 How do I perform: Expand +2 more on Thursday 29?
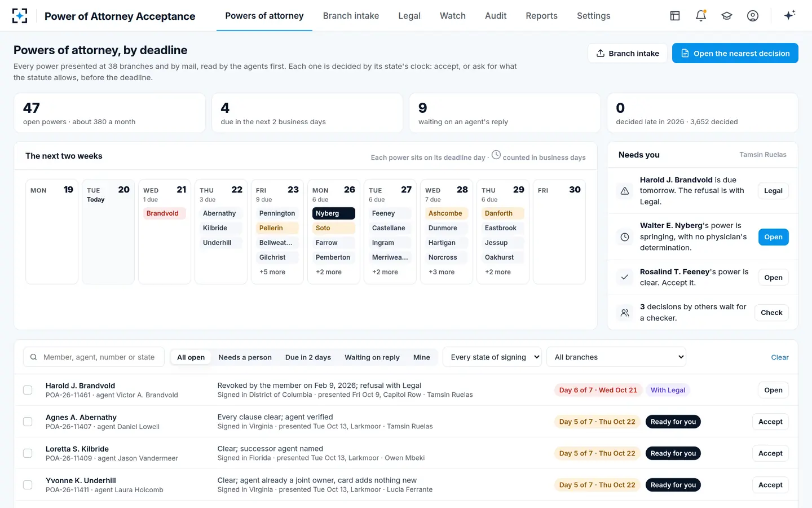pos(498,272)
